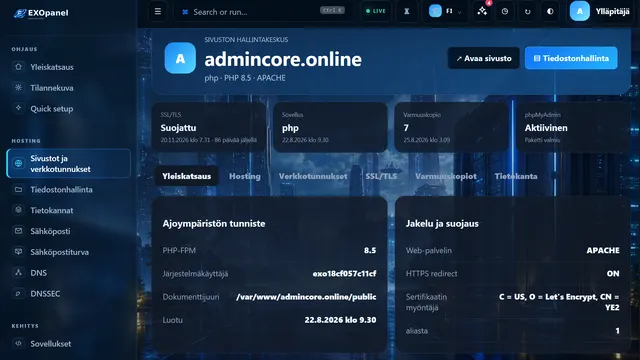
Task: Open the FI language dropdown
Action: pos(445,11)
